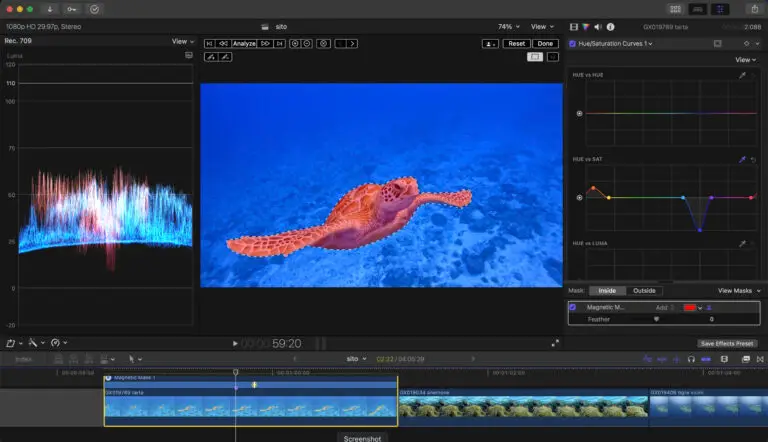The height and width of the screenshot is (442, 768).
Task: Adjust the Feather slider handle
Action: click(656, 319)
